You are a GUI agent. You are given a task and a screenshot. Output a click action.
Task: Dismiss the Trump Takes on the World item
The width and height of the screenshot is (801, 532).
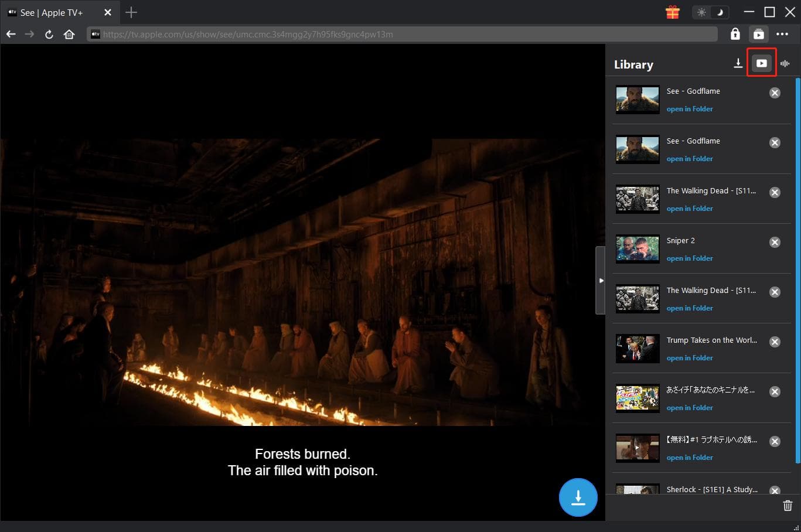tap(775, 342)
